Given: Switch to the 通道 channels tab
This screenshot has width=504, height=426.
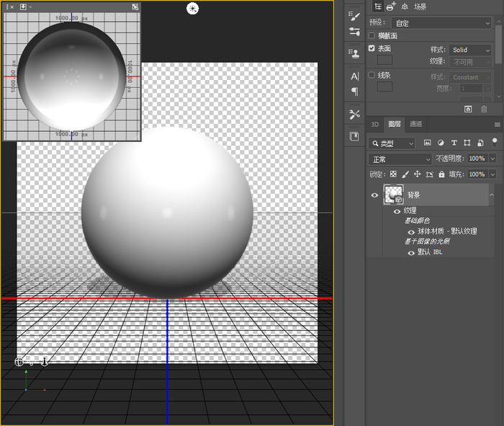Looking at the screenshot, I should click(416, 124).
